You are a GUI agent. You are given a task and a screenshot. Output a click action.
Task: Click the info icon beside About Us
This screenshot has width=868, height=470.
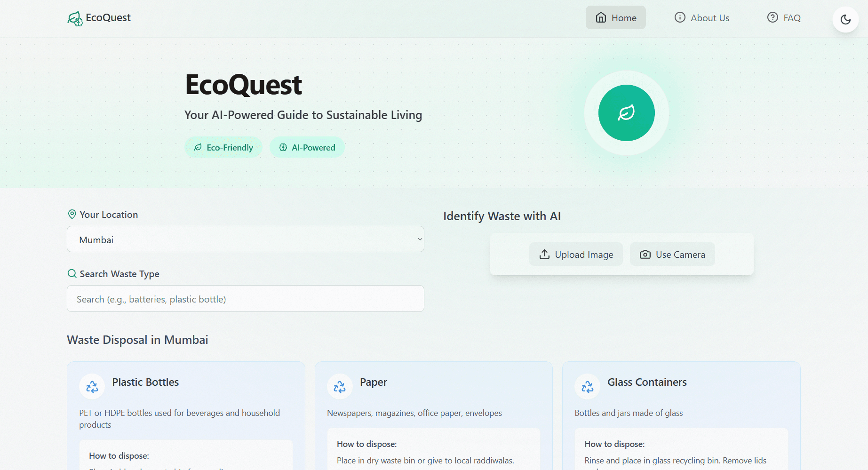tap(680, 17)
